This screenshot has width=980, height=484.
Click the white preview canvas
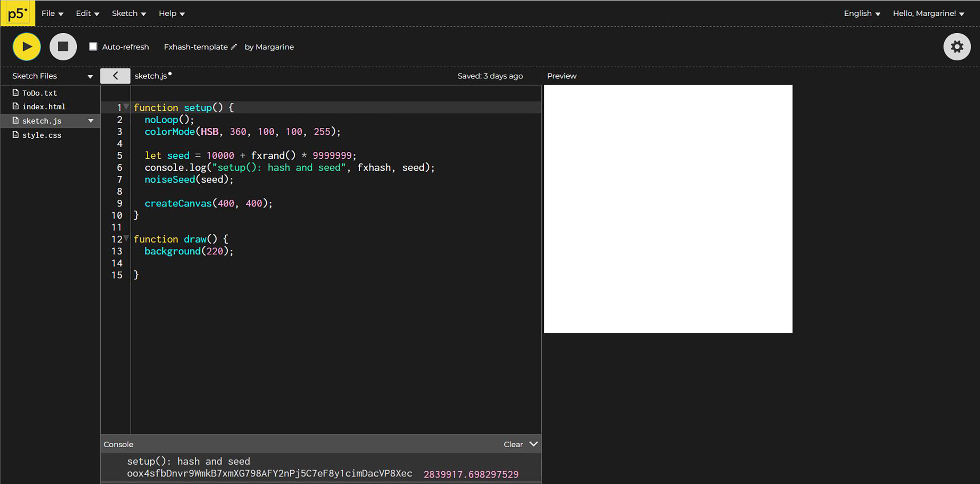[x=668, y=209]
